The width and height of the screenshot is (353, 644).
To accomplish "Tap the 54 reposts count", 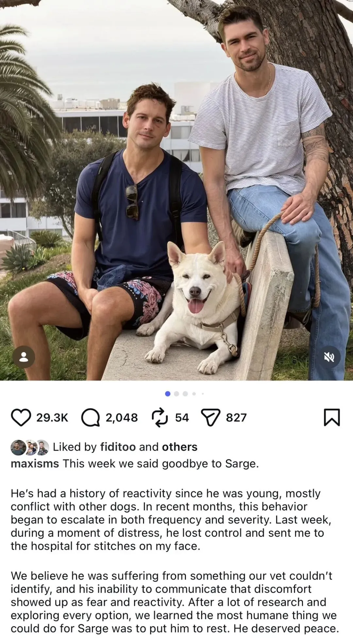I will click(182, 418).
